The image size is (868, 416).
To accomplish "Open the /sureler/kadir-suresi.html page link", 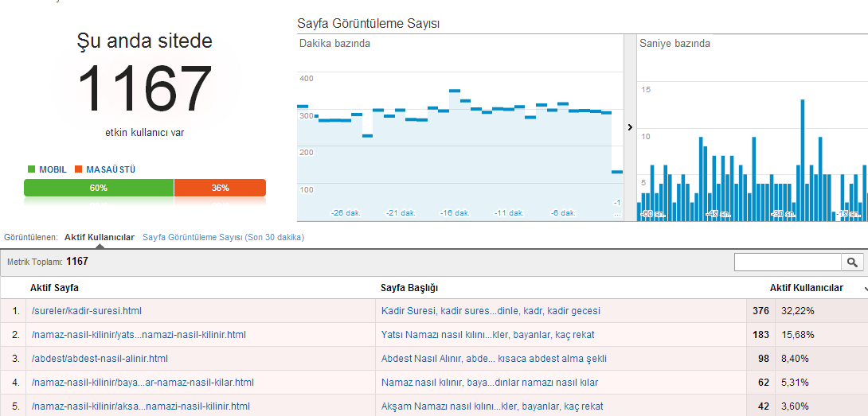I will [x=86, y=311].
